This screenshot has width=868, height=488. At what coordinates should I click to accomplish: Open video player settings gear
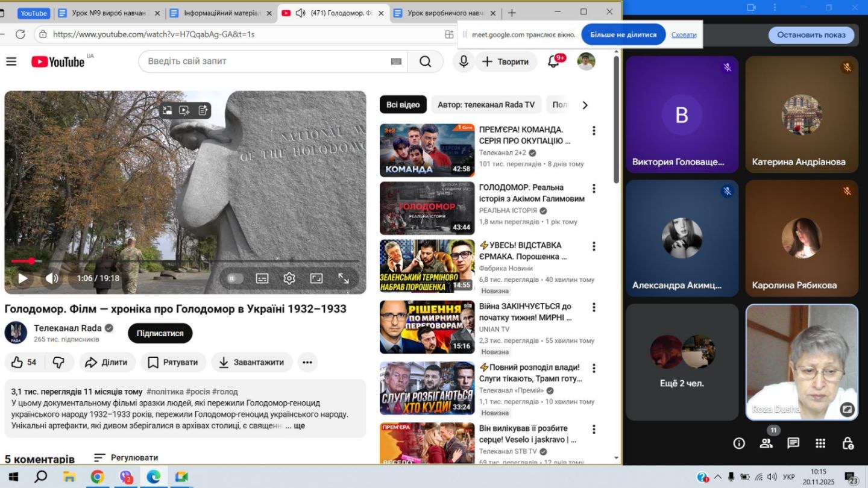[x=289, y=278]
